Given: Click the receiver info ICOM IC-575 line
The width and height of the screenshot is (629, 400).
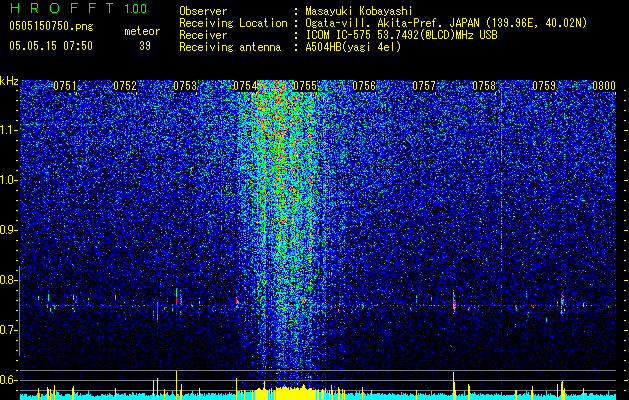Looking at the screenshot, I should [401, 35].
